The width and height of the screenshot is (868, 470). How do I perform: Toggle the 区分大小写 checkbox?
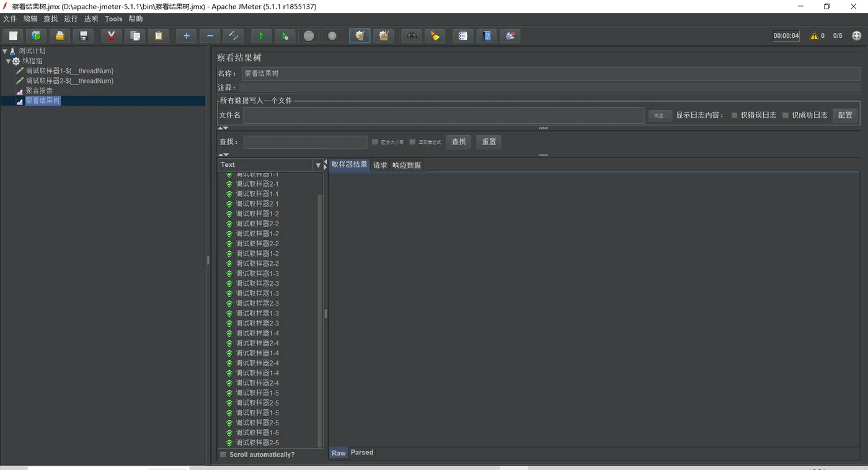tap(374, 142)
